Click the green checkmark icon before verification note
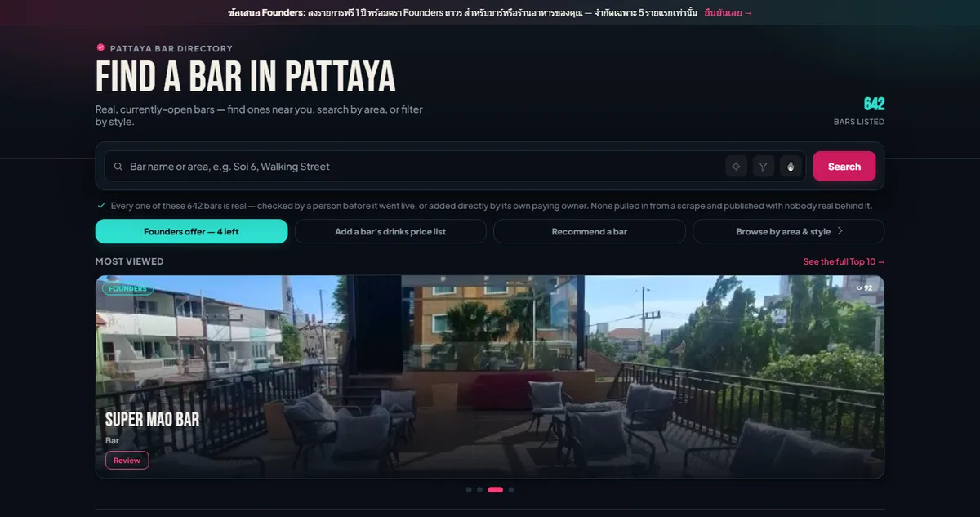 coord(101,206)
